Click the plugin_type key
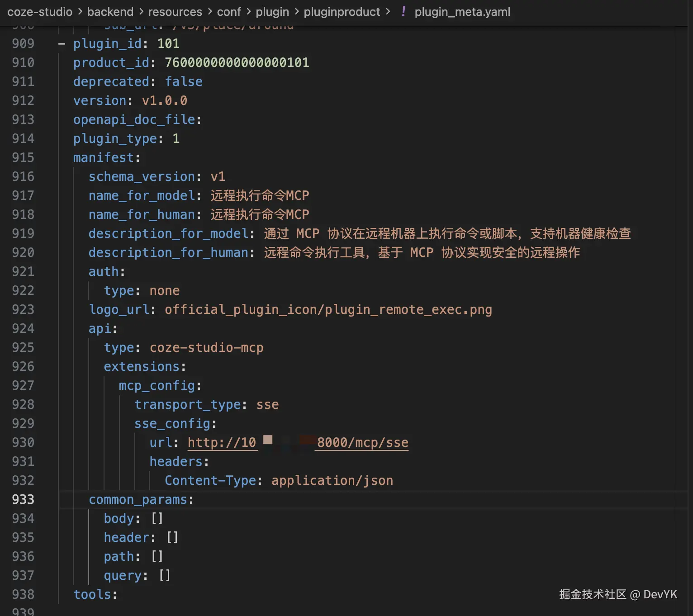The image size is (693, 616). 115,138
